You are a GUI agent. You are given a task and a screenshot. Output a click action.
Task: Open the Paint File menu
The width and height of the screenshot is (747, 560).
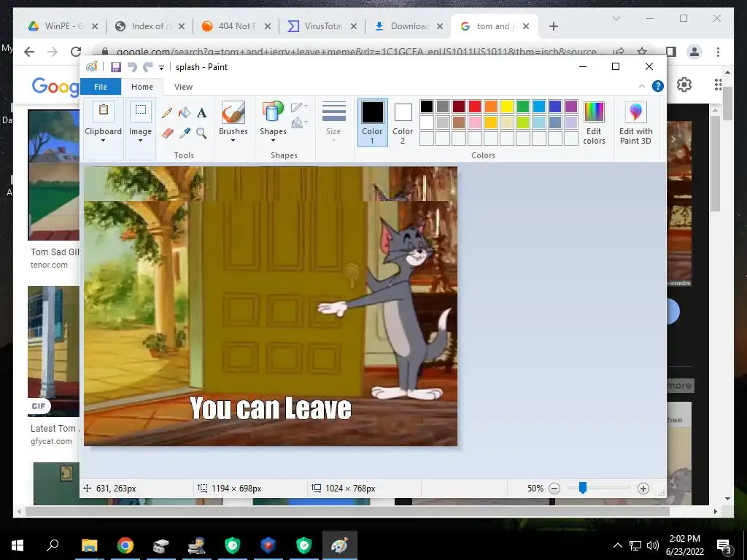coord(101,87)
